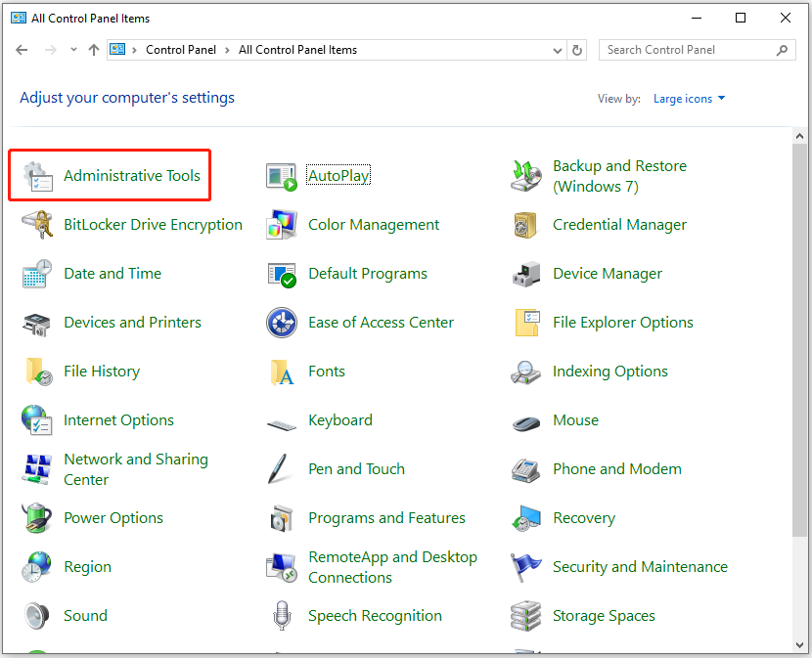Open the Security and Maintenance flag icon
The width and height of the screenshot is (812, 658).
click(x=524, y=567)
